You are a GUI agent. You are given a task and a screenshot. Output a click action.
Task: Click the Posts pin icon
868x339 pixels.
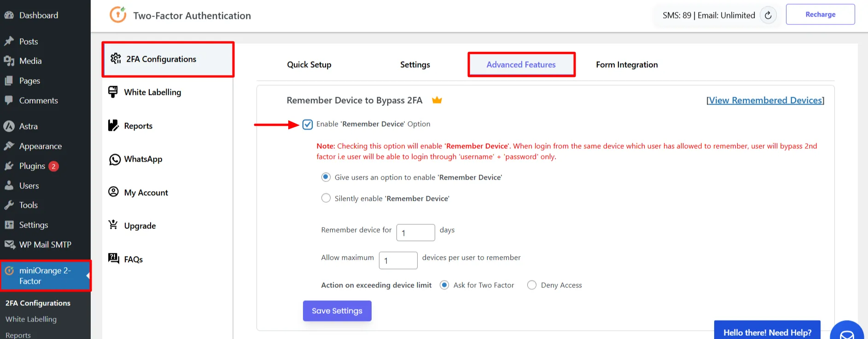(x=9, y=41)
